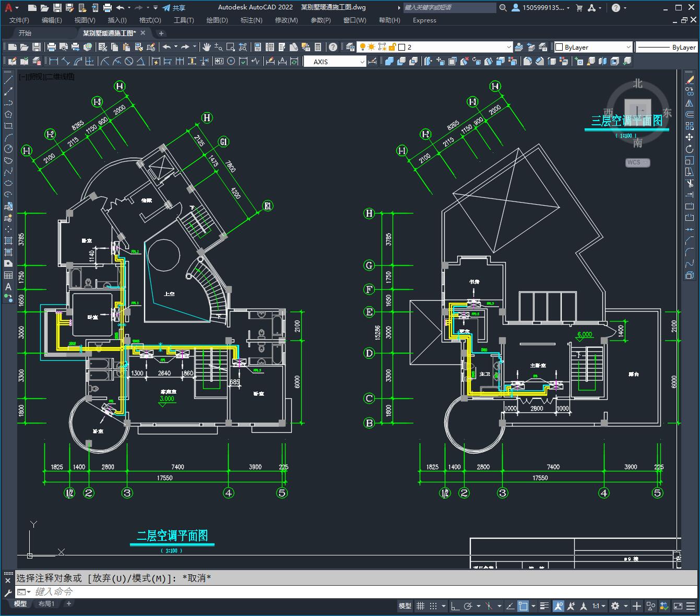Select the Multiline Text tool
Viewport: 700px width, 616px height.
[x=8, y=287]
